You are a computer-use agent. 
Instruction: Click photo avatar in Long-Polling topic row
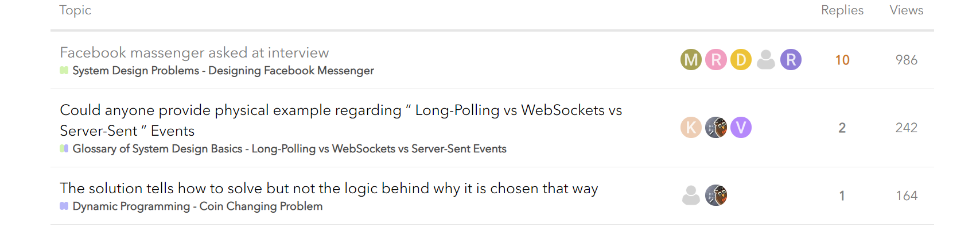[x=716, y=128]
